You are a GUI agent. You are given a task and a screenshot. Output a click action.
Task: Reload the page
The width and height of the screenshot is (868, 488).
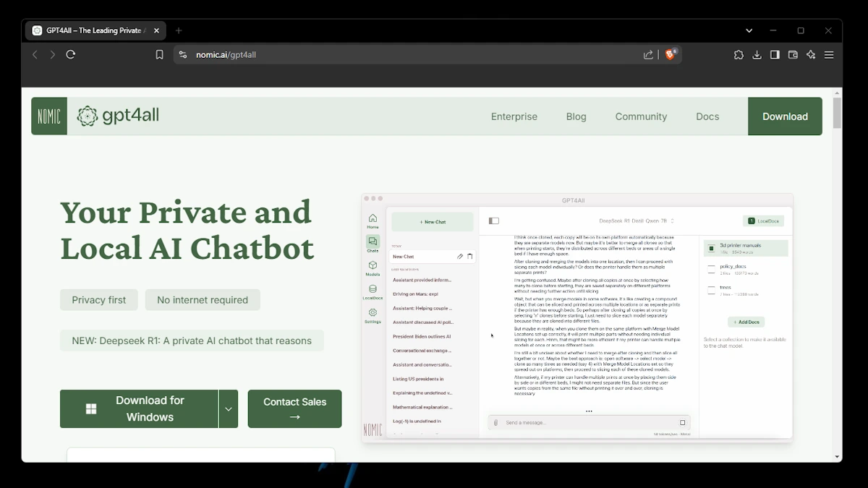click(x=71, y=55)
